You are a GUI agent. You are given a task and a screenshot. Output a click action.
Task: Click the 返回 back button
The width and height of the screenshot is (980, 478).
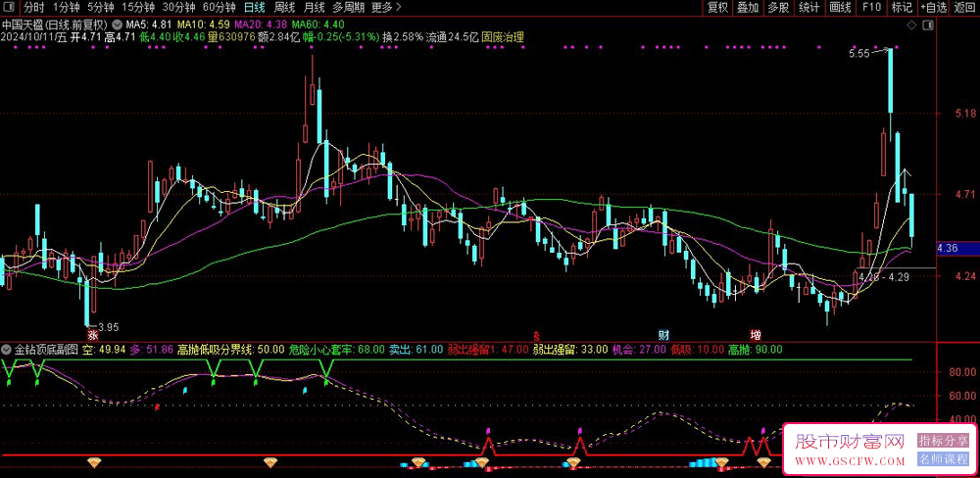click(x=965, y=8)
